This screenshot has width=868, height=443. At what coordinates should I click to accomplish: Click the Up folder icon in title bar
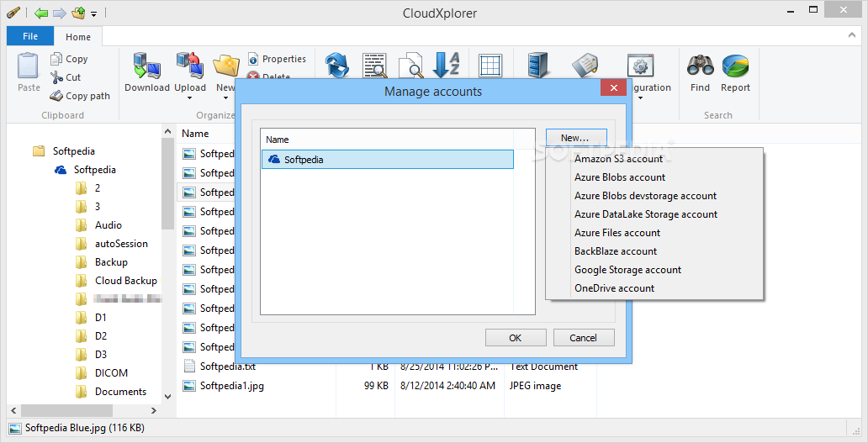tap(78, 13)
